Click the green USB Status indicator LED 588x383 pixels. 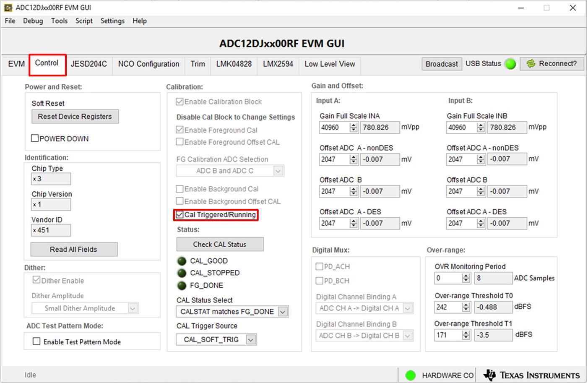[510, 64]
